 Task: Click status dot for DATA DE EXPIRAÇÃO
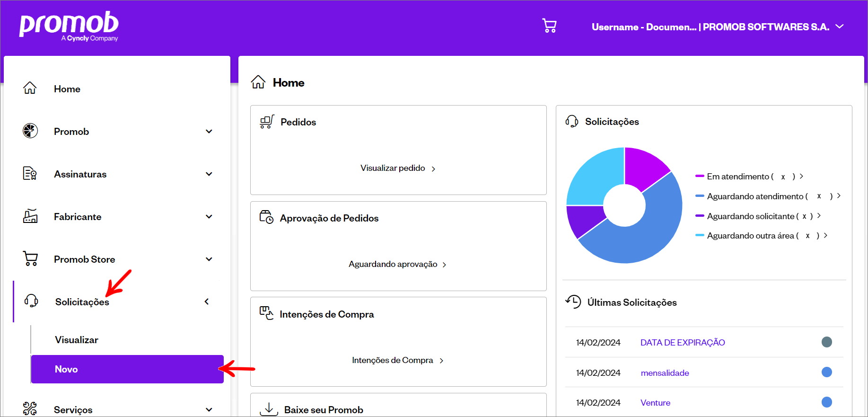tap(827, 342)
